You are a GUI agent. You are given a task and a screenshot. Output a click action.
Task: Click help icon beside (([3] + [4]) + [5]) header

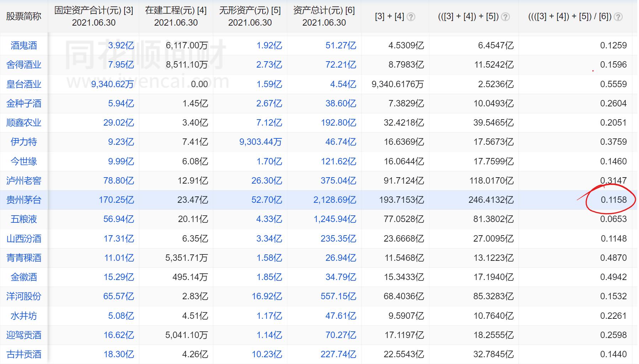(x=505, y=17)
